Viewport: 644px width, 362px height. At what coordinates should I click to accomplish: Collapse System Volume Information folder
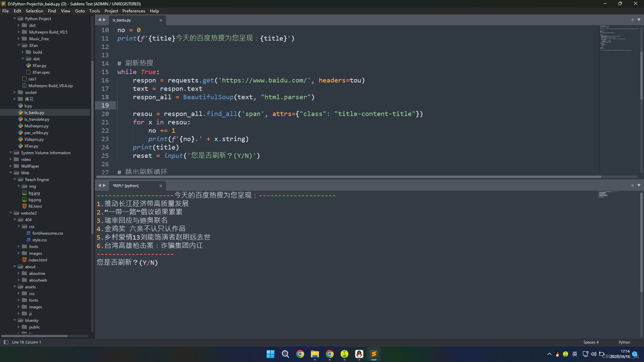click(x=11, y=153)
